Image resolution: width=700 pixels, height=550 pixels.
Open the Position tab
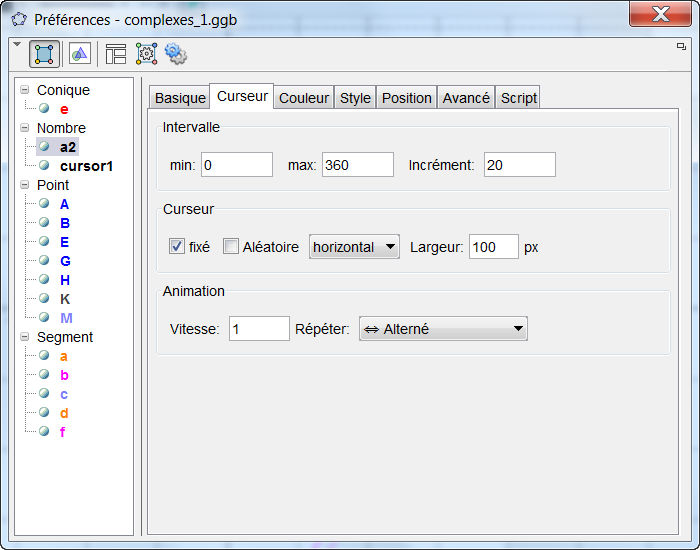point(406,97)
